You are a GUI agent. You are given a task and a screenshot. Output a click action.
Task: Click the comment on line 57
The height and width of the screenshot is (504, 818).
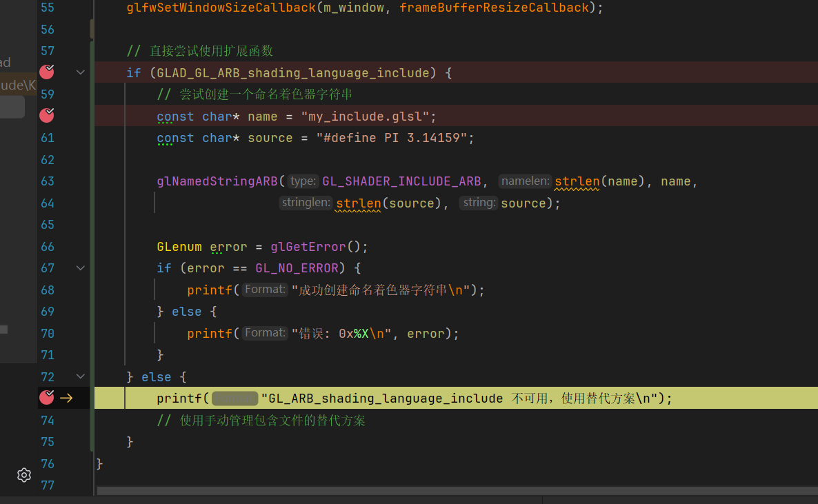tap(200, 51)
